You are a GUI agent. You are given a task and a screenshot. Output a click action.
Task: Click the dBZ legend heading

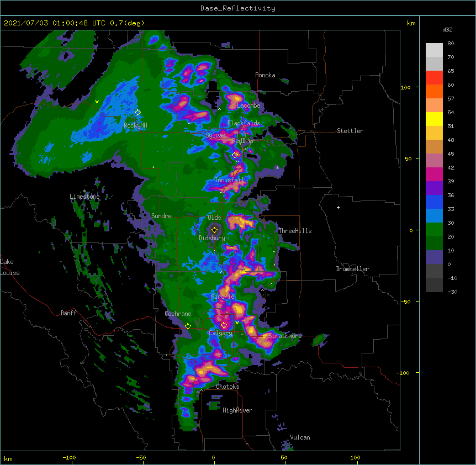point(447,29)
